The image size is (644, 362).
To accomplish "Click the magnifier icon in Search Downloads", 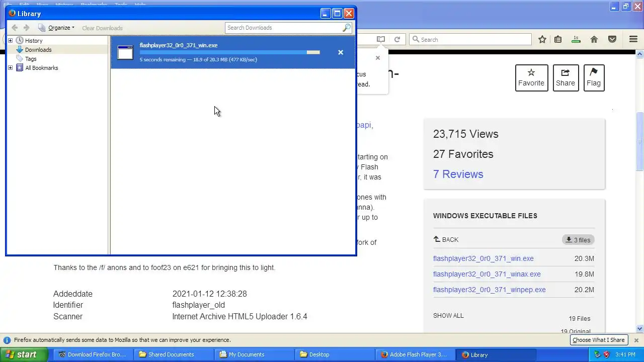I will pos(346,28).
